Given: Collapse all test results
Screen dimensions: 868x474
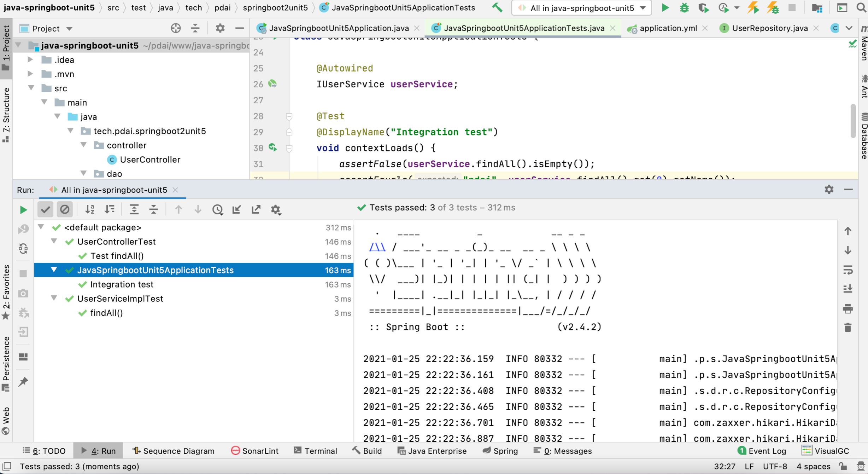Looking at the screenshot, I should (153, 209).
